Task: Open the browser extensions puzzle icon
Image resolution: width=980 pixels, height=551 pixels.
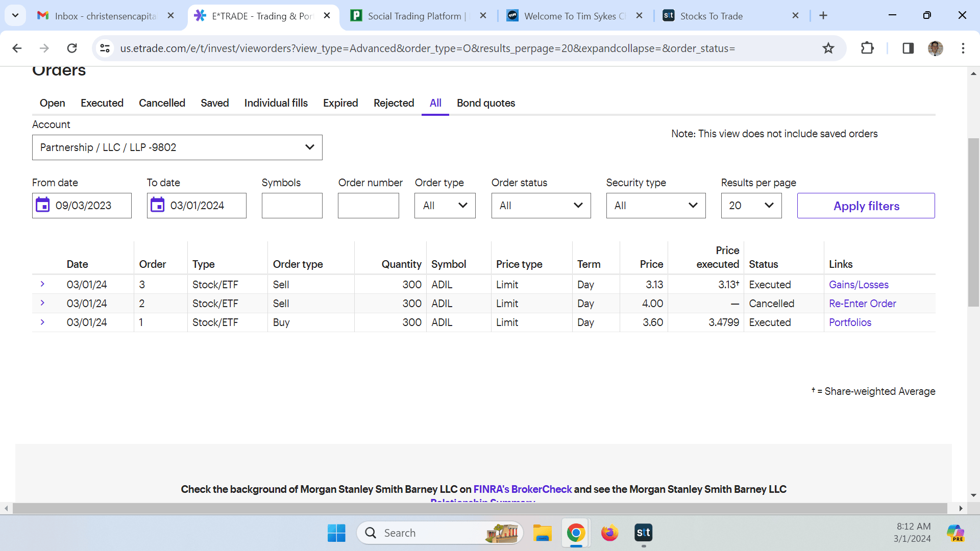Action: point(867,48)
